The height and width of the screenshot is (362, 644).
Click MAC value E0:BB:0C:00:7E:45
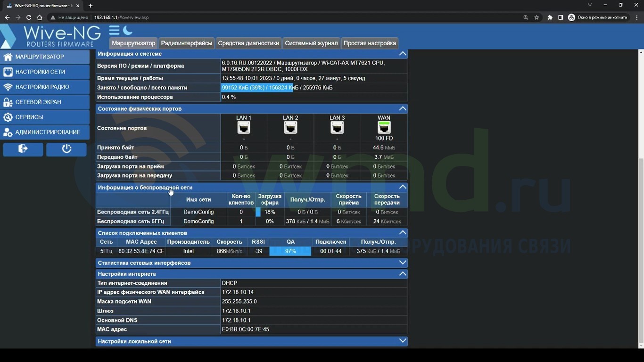pos(246,329)
